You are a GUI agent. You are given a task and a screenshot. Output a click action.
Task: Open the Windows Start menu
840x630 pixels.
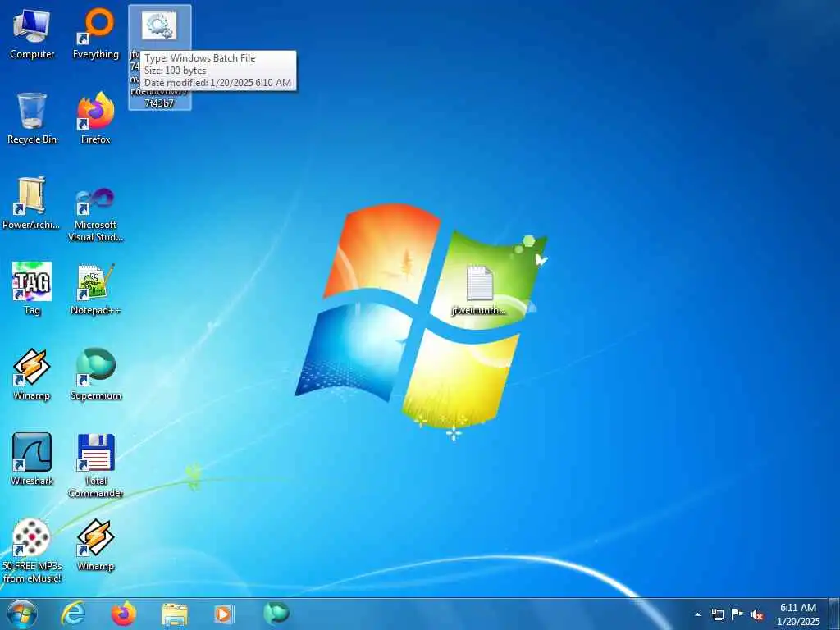22,614
